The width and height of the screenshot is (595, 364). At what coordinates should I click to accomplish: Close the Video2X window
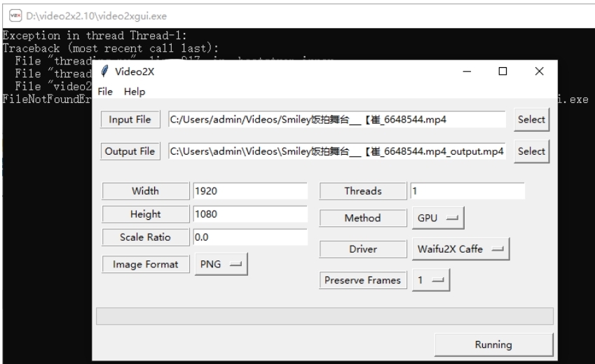(x=539, y=71)
